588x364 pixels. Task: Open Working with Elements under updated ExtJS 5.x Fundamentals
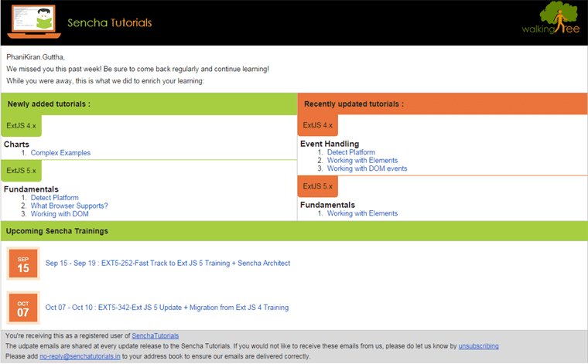coord(362,213)
